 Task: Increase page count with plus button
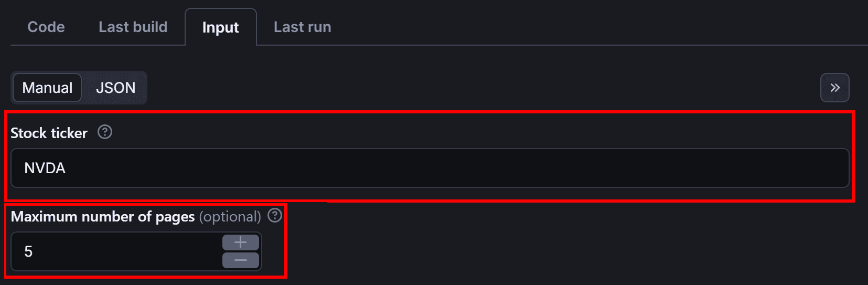click(x=241, y=242)
